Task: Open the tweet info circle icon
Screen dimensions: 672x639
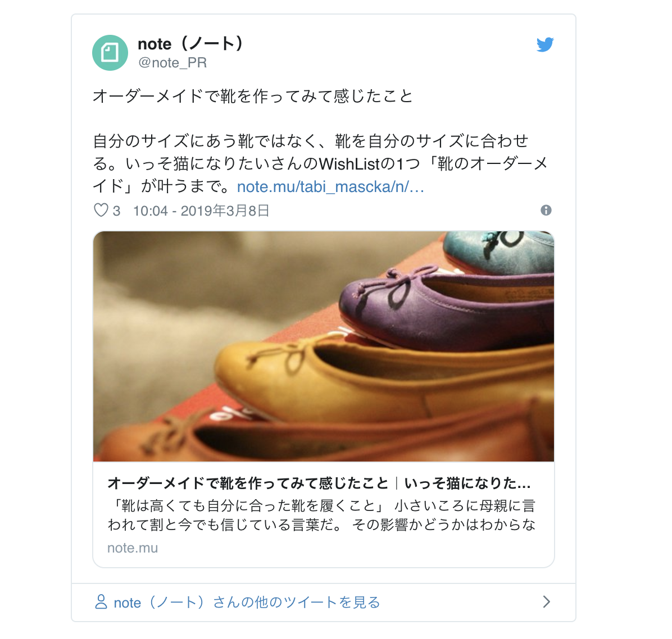Action: click(546, 211)
